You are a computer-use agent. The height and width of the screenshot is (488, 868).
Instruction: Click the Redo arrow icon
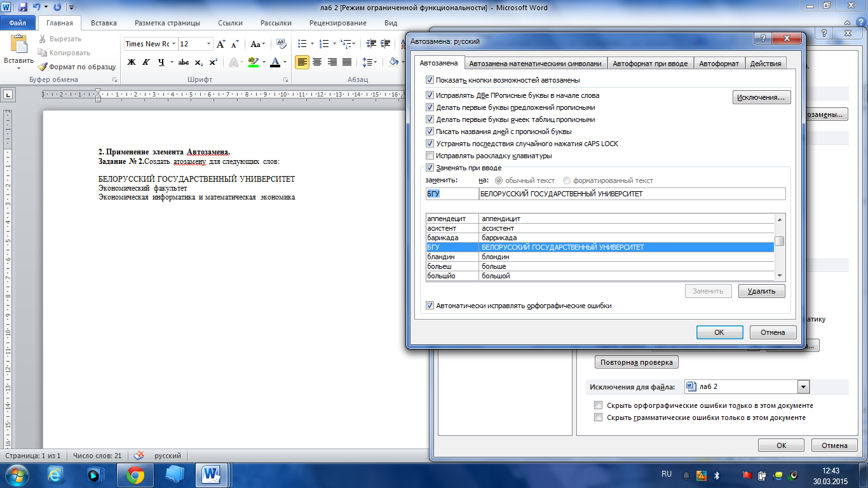pyautogui.click(x=57, y=8)
